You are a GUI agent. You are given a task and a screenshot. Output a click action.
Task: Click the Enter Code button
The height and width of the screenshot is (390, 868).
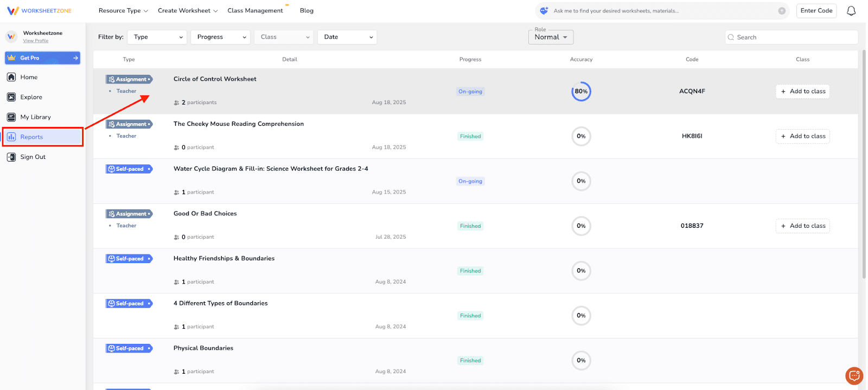(816, 11)
